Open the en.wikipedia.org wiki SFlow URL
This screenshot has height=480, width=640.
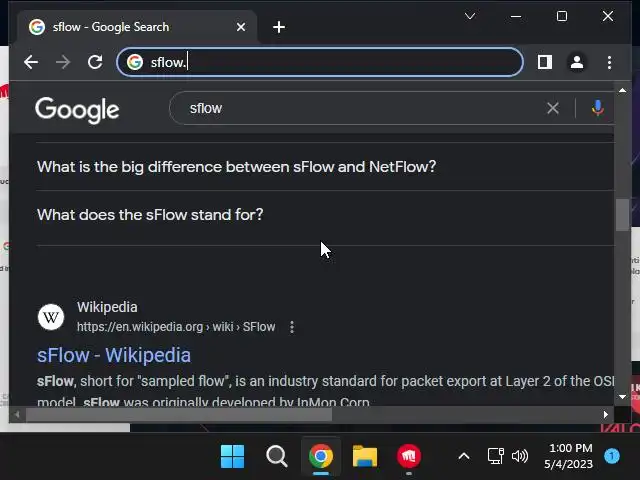pos(176,327)
